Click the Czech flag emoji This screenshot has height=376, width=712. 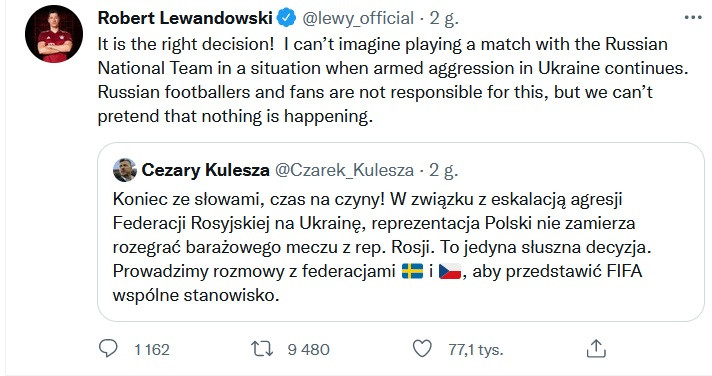click(x=450, y=271)
